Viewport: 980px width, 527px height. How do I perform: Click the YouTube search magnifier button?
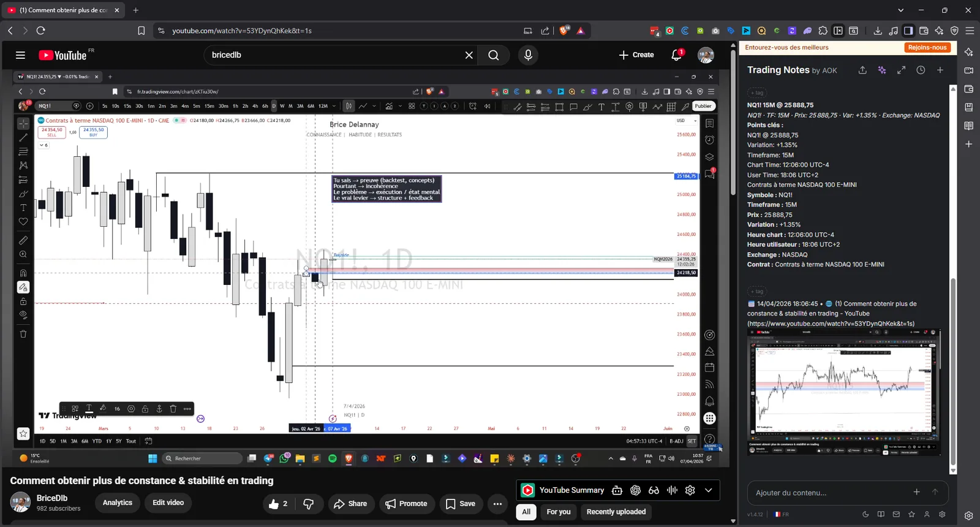(494, 55)
